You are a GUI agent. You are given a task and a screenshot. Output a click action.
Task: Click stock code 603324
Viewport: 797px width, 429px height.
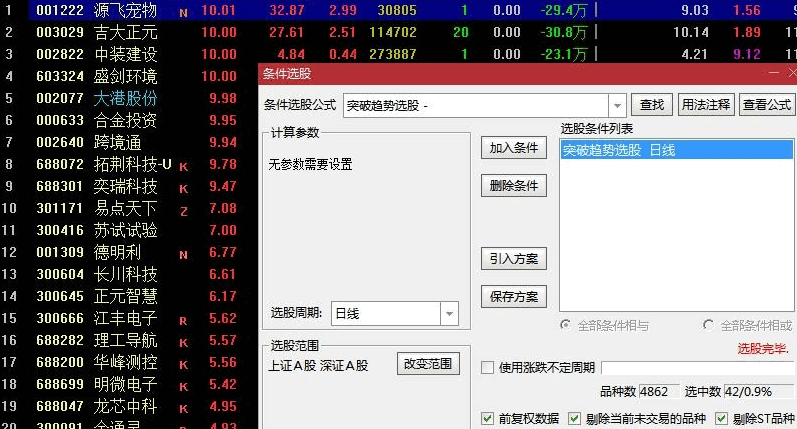tap(60, 76)
